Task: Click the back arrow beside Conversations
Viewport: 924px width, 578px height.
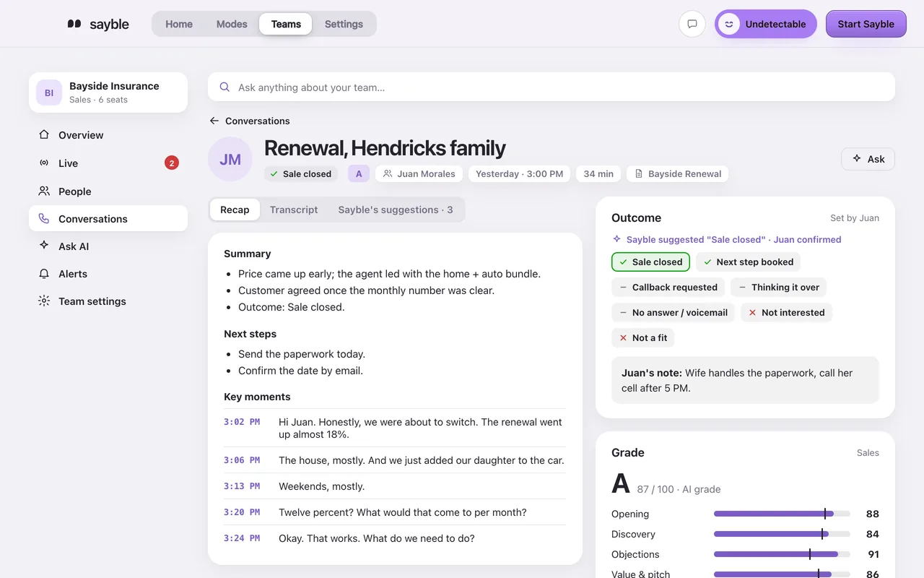Action: point(214,121)
